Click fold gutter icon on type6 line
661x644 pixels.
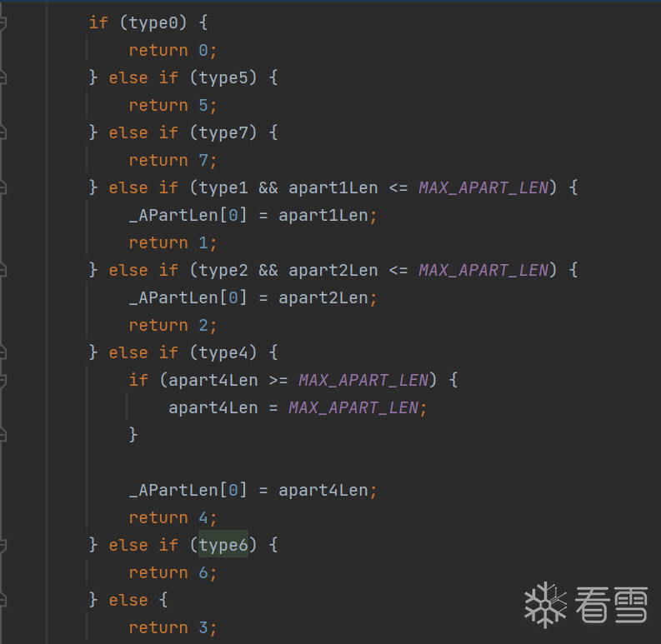pyautogui.click(x=3, y=546)
